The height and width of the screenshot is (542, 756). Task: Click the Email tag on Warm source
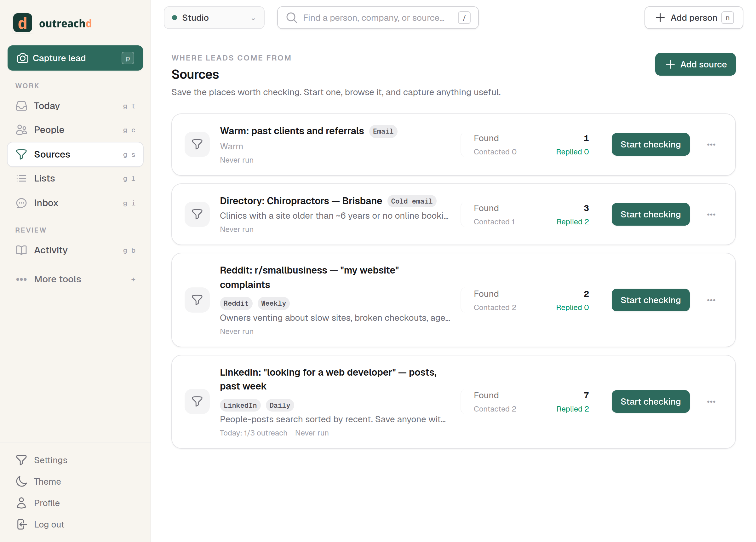(383, 131)
